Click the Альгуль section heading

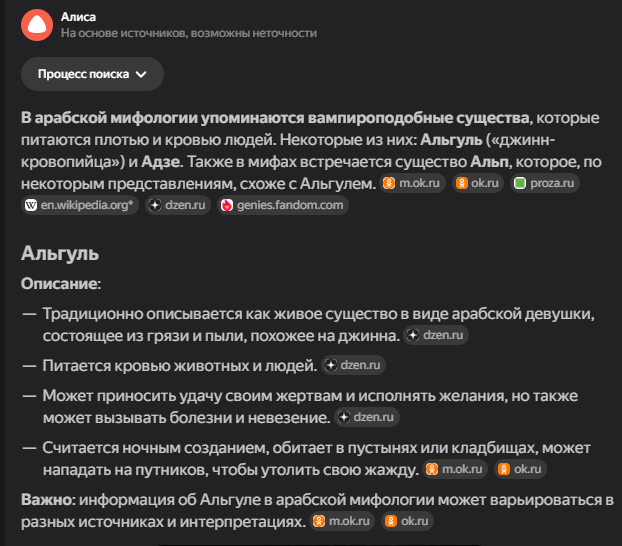pyautogui.click(x=60, y=253)
